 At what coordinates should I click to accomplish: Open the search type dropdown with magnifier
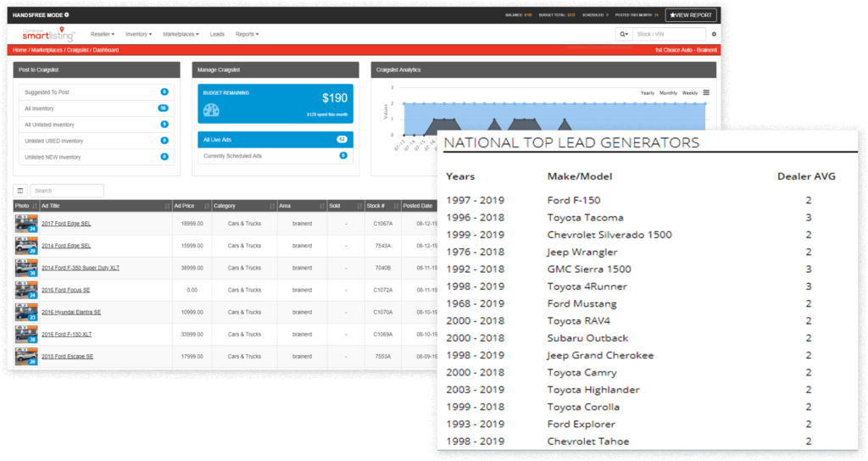tap(624, 34)
